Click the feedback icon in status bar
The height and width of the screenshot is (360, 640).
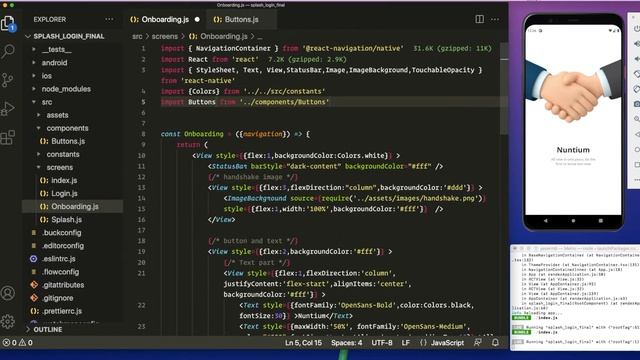pyautogui.click(x=478, y=342)
